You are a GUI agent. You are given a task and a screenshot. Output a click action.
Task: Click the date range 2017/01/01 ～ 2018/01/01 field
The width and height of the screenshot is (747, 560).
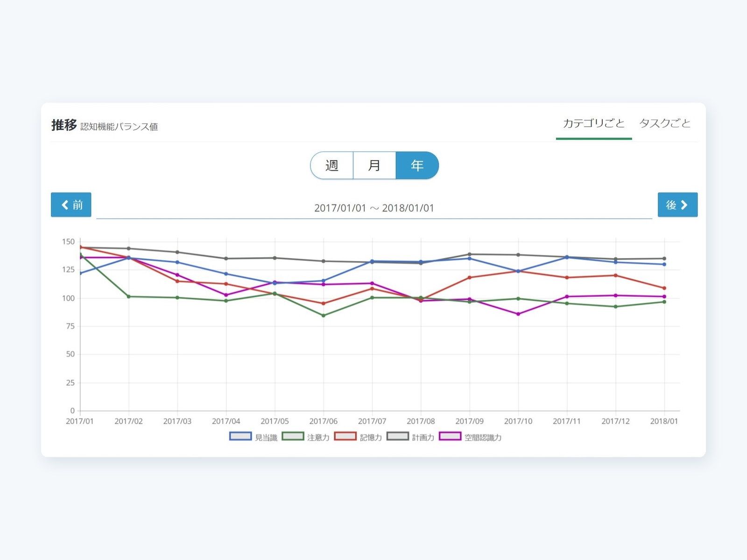(374, 208)
